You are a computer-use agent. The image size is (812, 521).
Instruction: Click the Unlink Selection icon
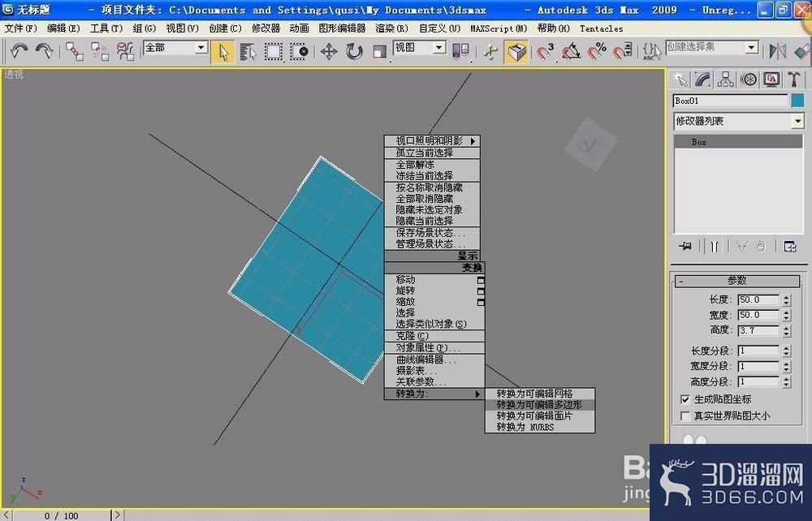(99, 51)
